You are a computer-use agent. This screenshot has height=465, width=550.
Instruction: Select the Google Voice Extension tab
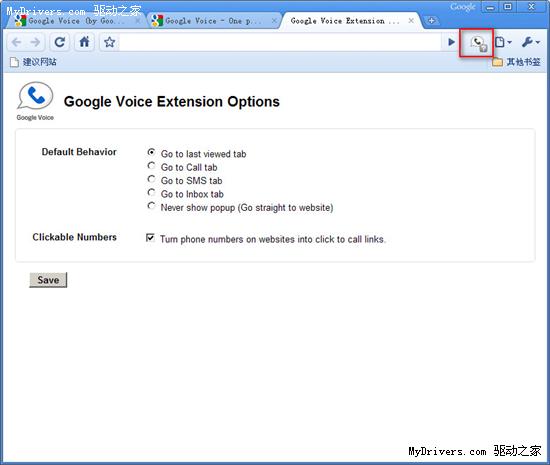pyautogui.click(x=346, y=21)
